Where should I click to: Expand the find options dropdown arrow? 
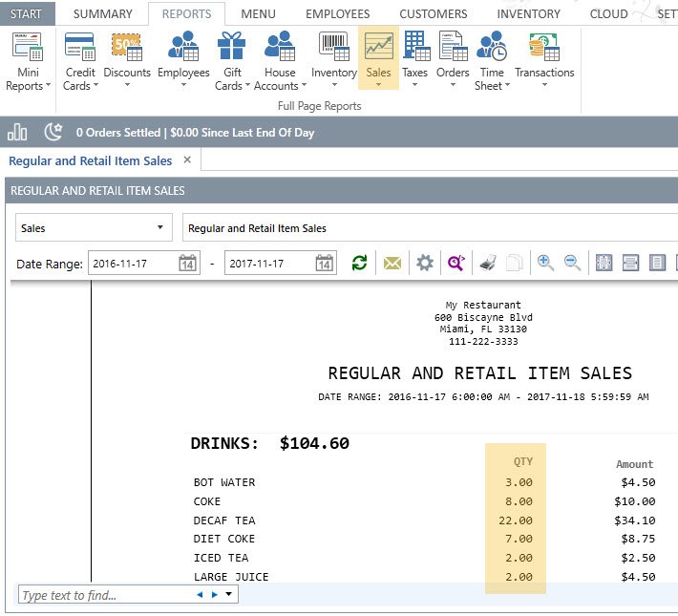tap(229, 595)
